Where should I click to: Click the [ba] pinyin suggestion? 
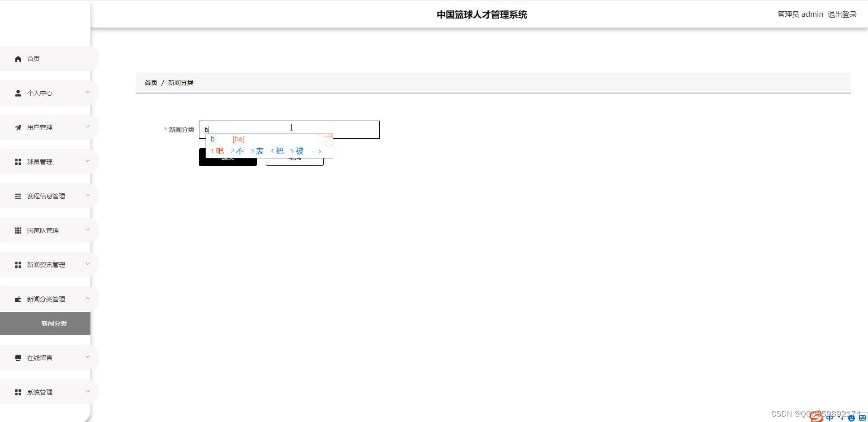238,139
